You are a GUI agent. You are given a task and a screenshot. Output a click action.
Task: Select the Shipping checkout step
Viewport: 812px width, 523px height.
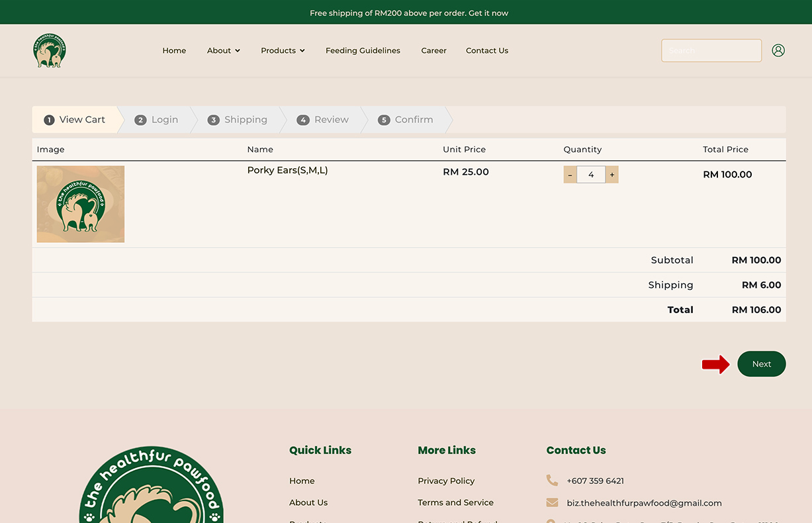click(x=238, y=120)
